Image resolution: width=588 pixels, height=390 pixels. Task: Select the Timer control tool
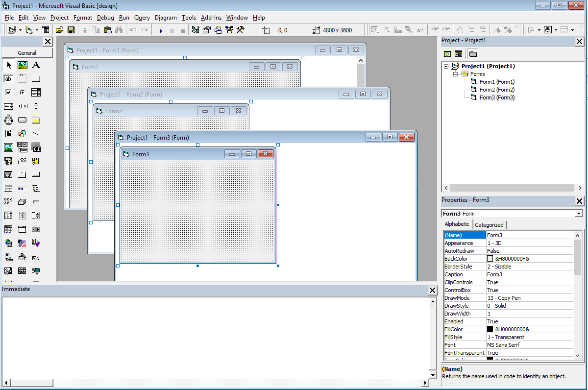(9, 120)
